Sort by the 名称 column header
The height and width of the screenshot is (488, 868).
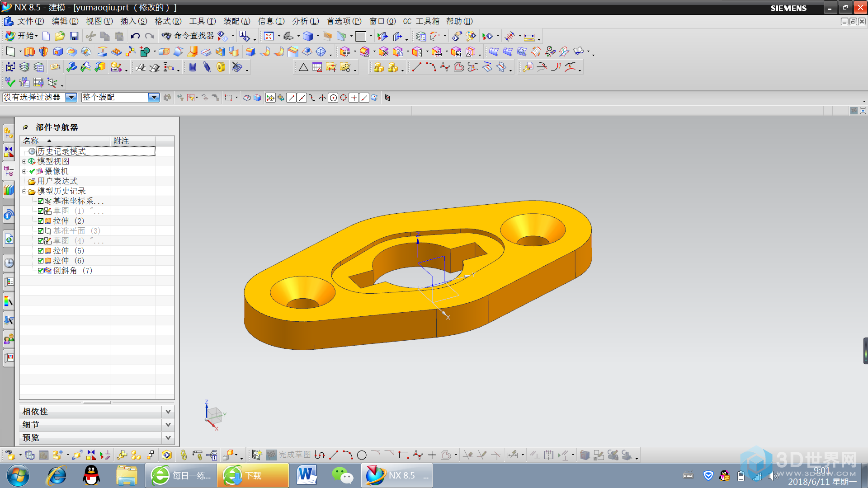pyautogui.click(x=65, y=141)
